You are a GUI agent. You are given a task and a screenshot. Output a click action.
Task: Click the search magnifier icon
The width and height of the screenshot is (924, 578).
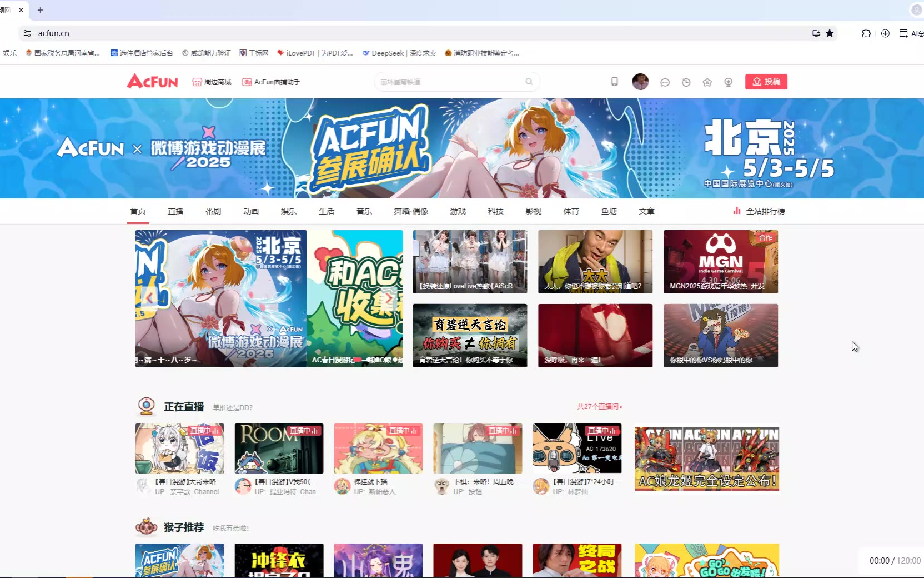pos(529,82)
